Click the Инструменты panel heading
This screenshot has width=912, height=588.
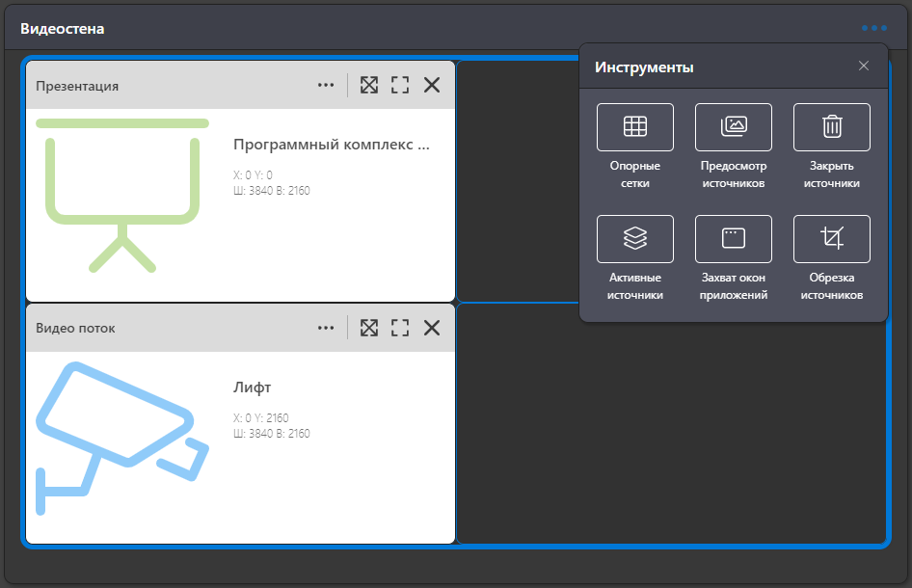644,67
